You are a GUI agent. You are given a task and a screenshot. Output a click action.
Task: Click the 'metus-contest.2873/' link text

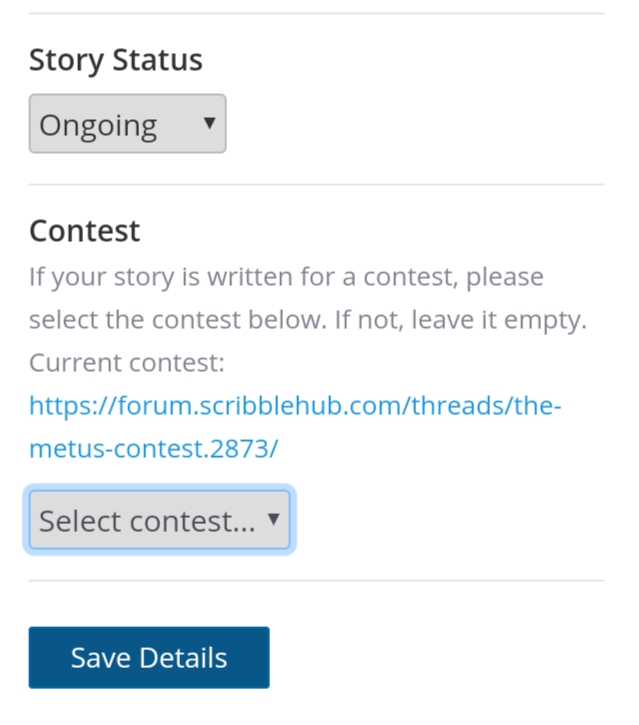pyautogui.click(x=153, y=449)
